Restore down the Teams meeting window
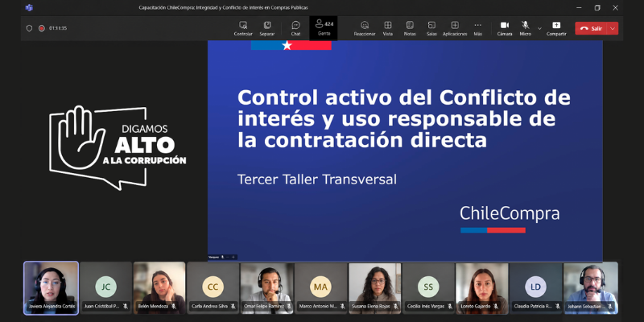Viewport: 644px width, 322px height. (x=597, y=7)
